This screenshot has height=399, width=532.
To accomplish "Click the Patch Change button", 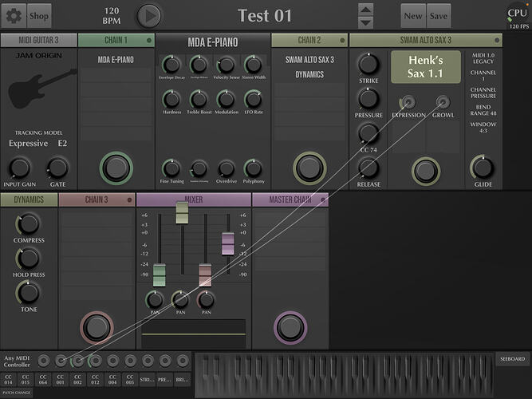I will (17, 393).
